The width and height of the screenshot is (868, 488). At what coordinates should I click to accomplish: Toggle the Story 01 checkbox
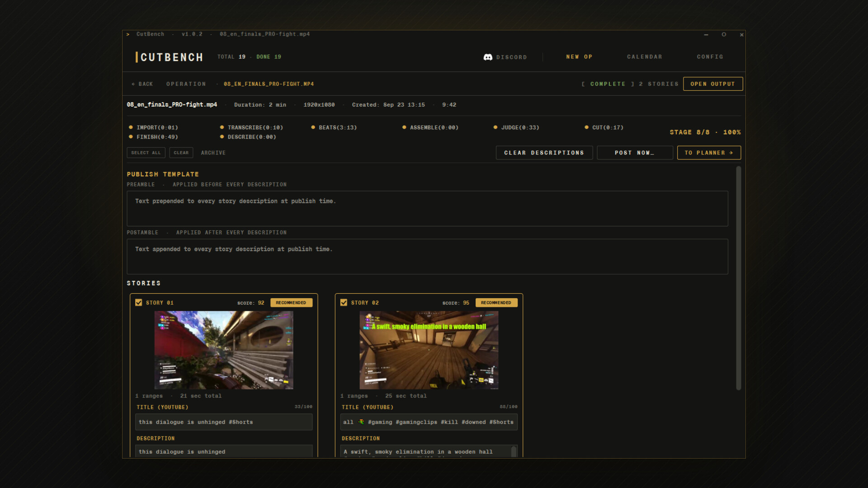click(x=139, y=302)
